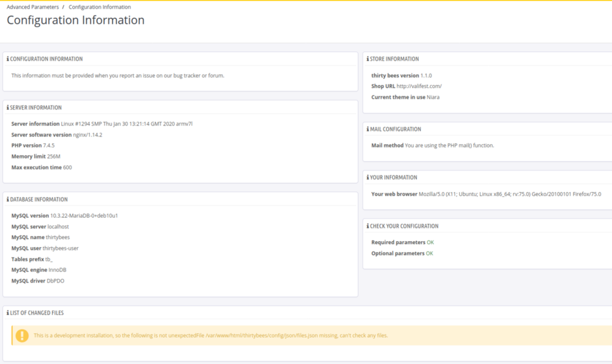Click info icon next to Store Information
This screenshot has width=612, height=364.
click(x=367, y=59)
